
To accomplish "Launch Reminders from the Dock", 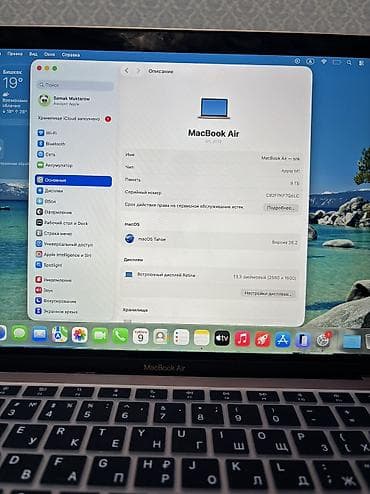I will [x=181, y=338].
